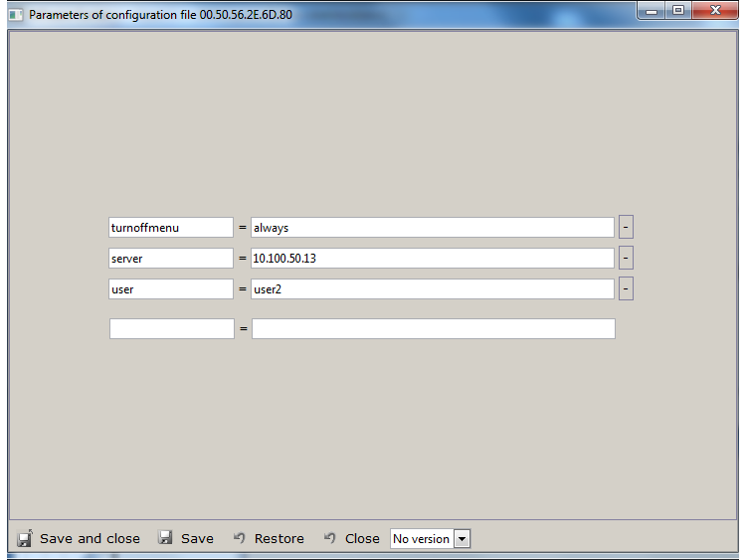Maximize the configuration parameters window
This screenshot has height=560, width=746.
679,11
